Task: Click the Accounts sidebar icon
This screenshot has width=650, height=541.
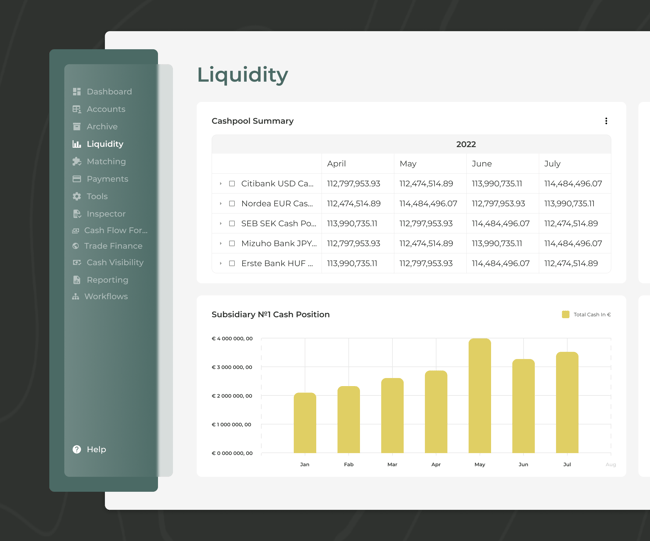Action: 77,109
